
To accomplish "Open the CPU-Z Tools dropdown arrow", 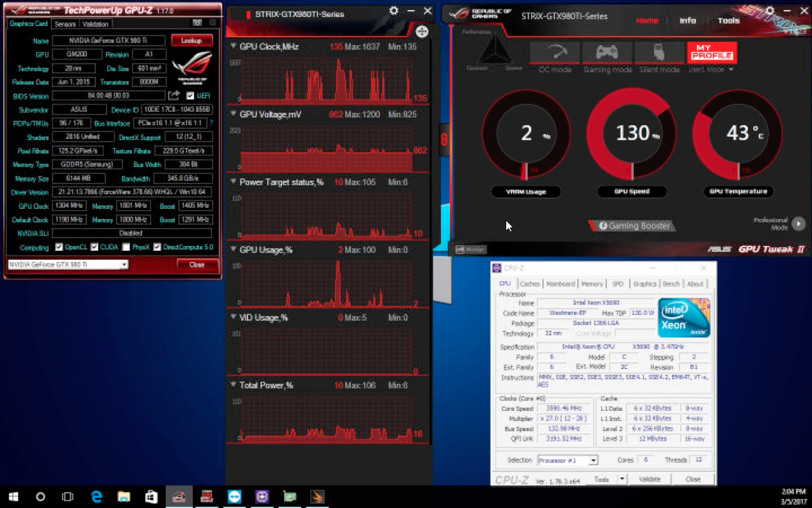I will (622, 479).
